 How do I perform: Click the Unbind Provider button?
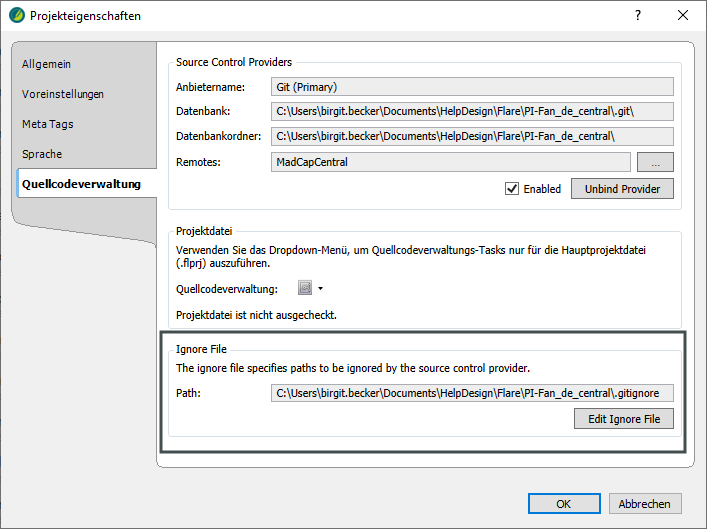622,188
